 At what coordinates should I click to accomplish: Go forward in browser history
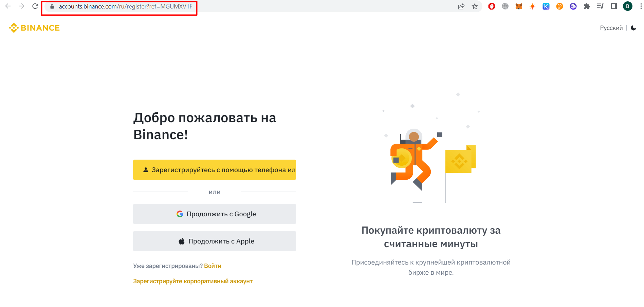click(22, 6)
